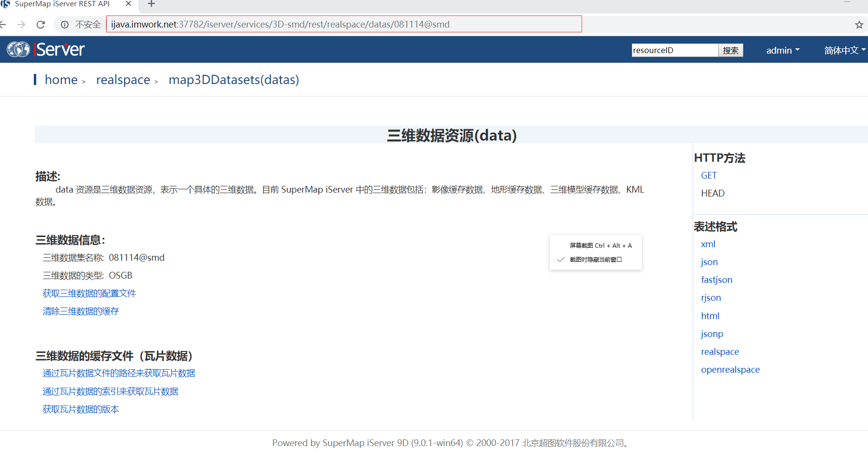Toggle hide current window when capturing
This screenshot has width=868, height=463.
[595, 260]
